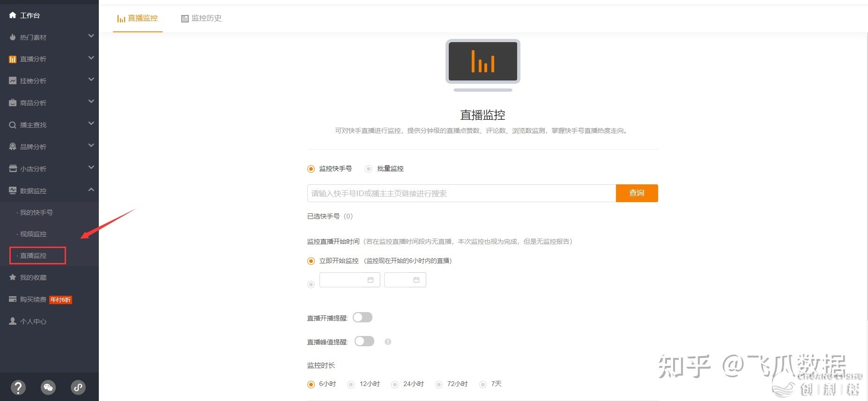868x401 pixels.
Task: Click the 直播监控 tab bar-chart icon
Action: pyautogui.click(x=121, y=18)
